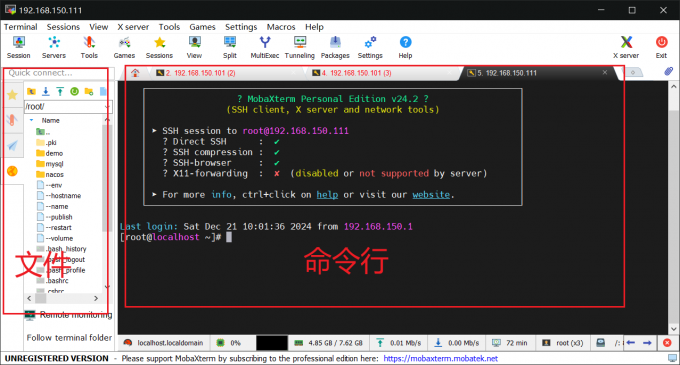This screenshot has width=680, height=365.
Task: Open the Session toolbar icon
Action: click(x=18, y=47)
